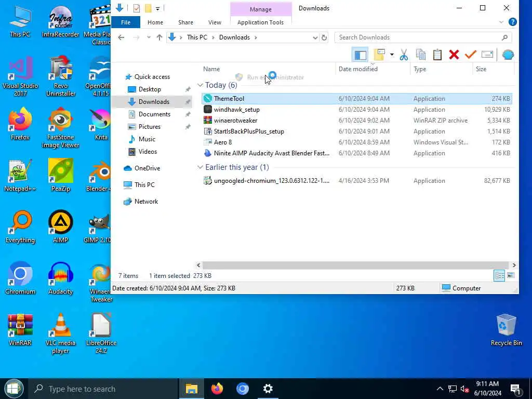
Task: Click the blue shell icon in the toolbar
Action: [x=508, y=55]
